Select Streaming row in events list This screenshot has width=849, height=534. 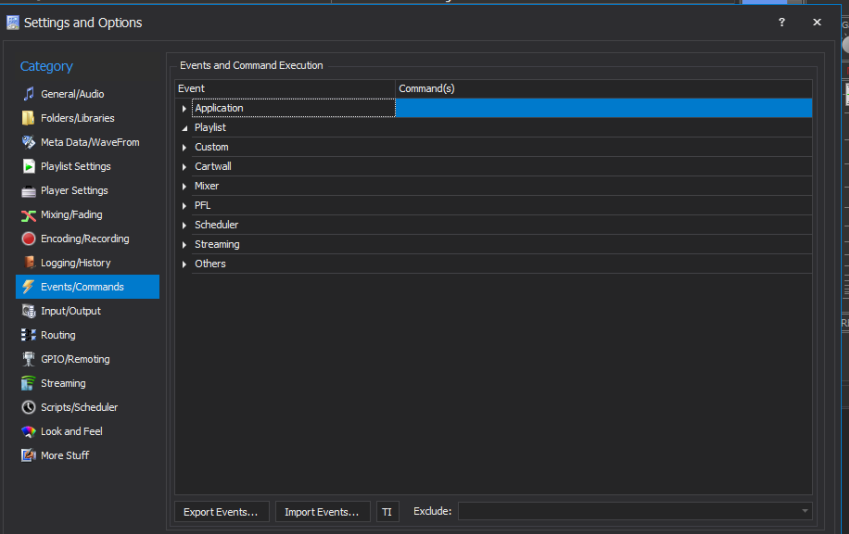click(217, 244)
